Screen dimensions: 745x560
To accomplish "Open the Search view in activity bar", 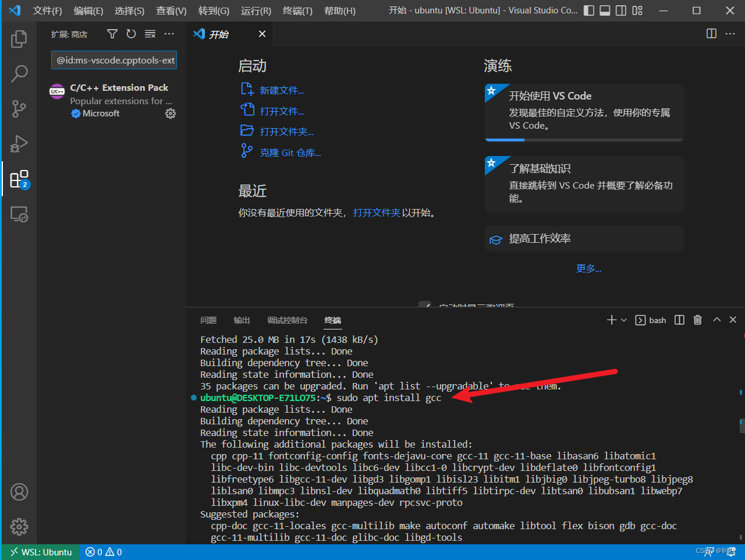I will pos(19,73).
